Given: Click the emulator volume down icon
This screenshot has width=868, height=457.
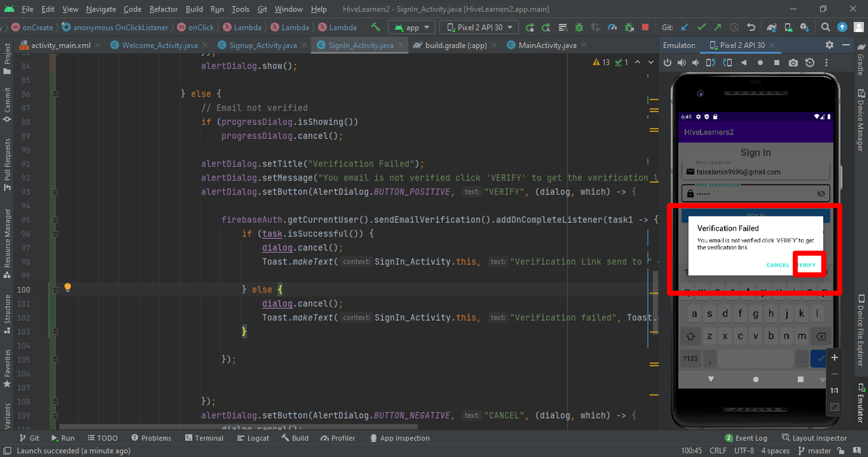Looking at the screenshot, I should tap(696, 62).
